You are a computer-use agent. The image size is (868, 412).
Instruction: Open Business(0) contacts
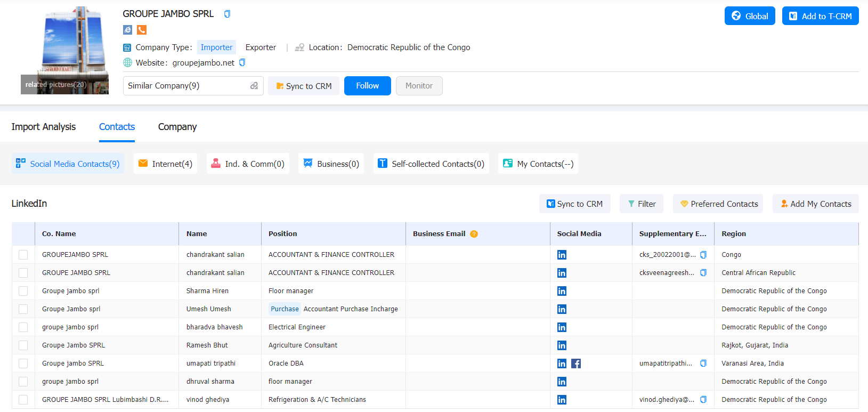[331, 164]
